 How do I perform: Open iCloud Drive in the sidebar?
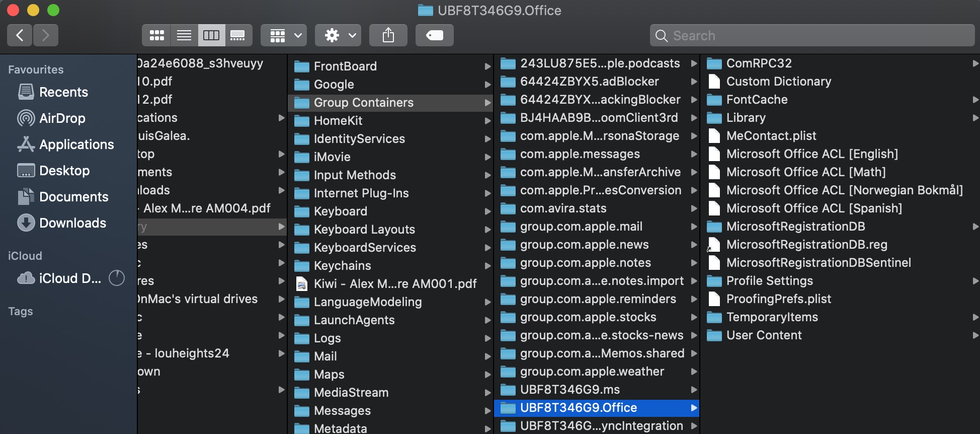[x=59, y=278]
